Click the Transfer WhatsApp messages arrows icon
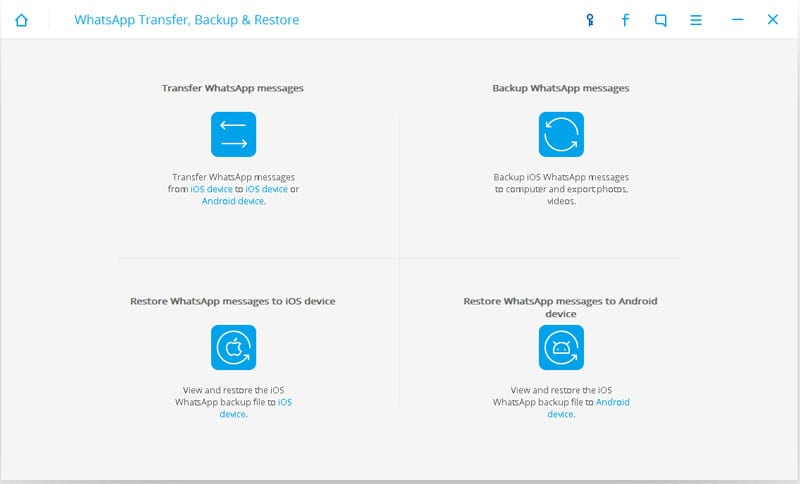 pyautogui.click(x=234, y=134)
